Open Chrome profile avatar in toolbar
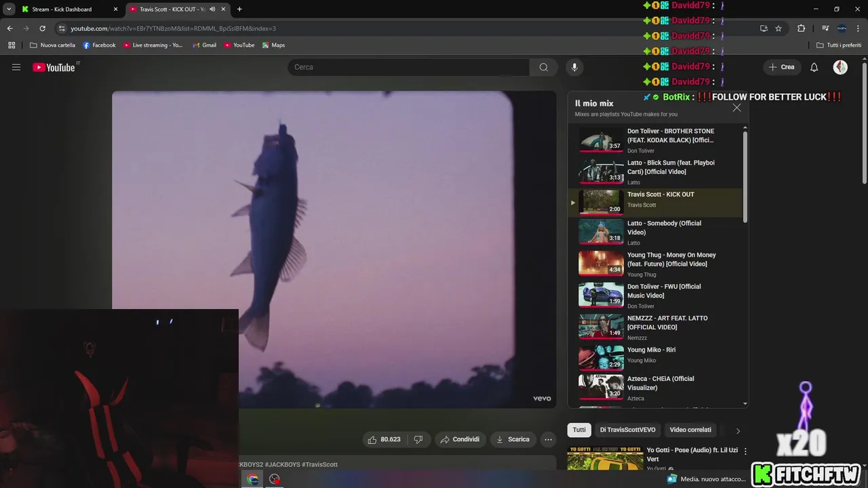This screenshot has height=488, width=868. click(842, 28)
